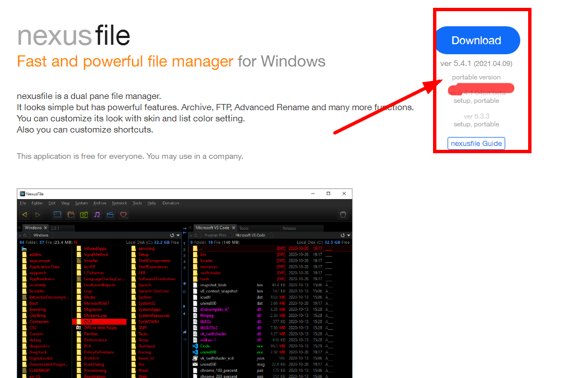The height and width of the screenshot is (378, 588).
Task: Open the portable version link
Action: tap(476, 77)
